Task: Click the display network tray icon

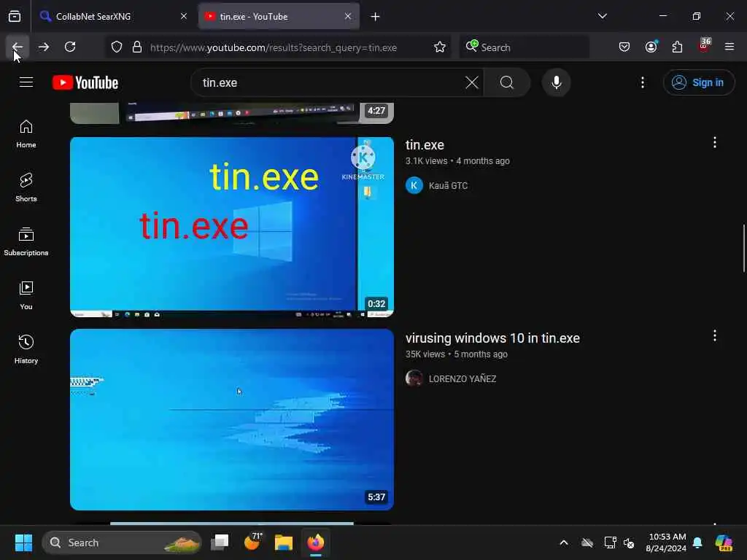Action: coord(610,542)
